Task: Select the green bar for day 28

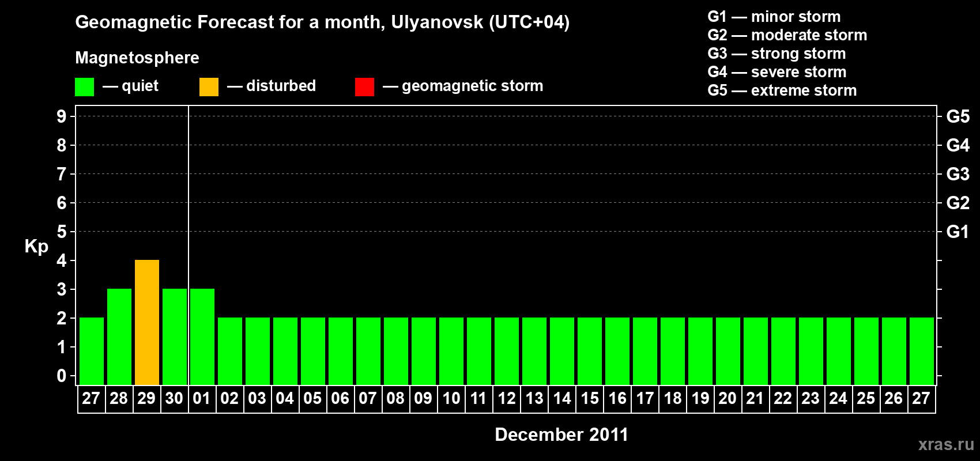Action: point(119,337)
